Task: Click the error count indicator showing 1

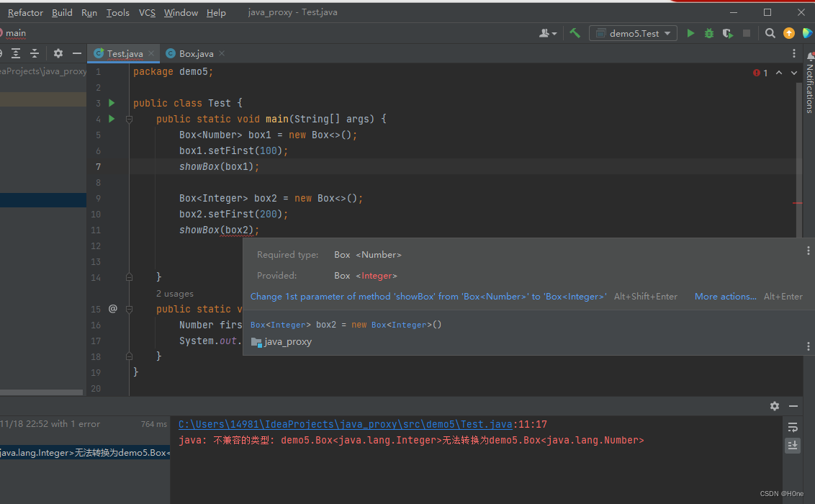Action: 760,73
